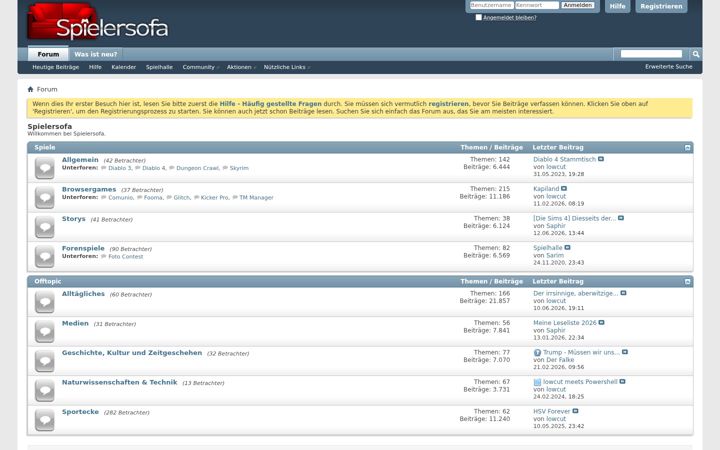Go to last post icon after lowcut meets Powershell
Screen dimensions: 720x450
pyautogui.click(x=622, y=382)
